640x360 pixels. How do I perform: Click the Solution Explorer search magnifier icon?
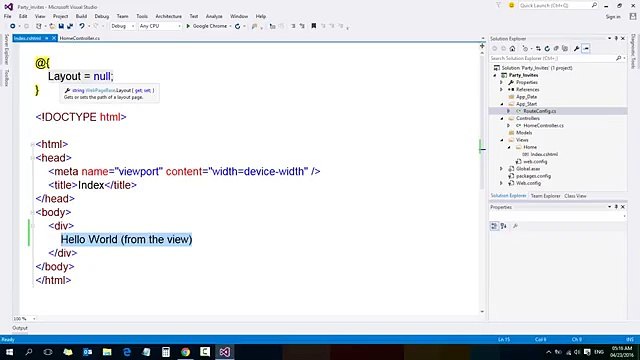coord(618,58)
